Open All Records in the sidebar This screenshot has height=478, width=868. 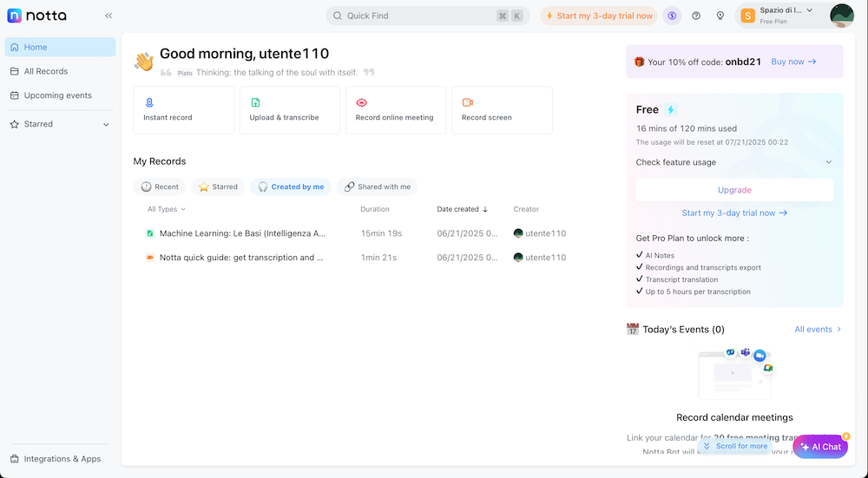click(x=61, y=71)
